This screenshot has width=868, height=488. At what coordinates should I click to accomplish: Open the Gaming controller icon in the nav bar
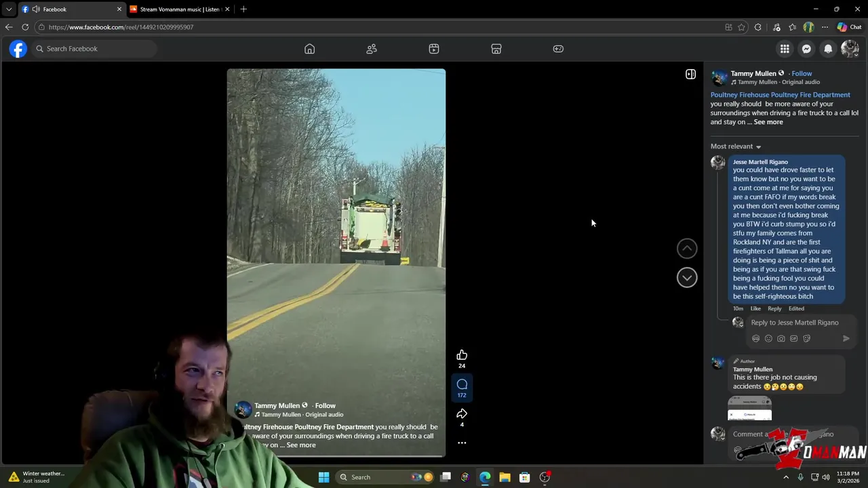coord(558,49)
